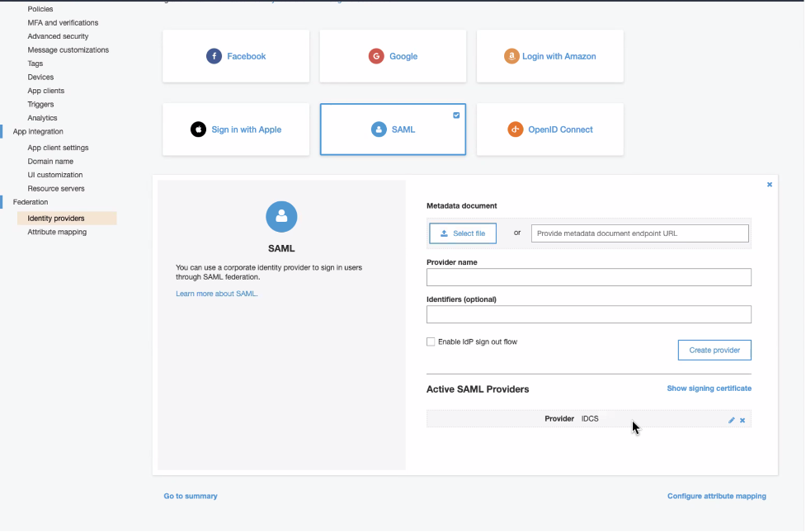Image resolution: width=806 pixels, height=532 pixels.
Task: Open Configure attribute mapping link
Action: point(717,496)
